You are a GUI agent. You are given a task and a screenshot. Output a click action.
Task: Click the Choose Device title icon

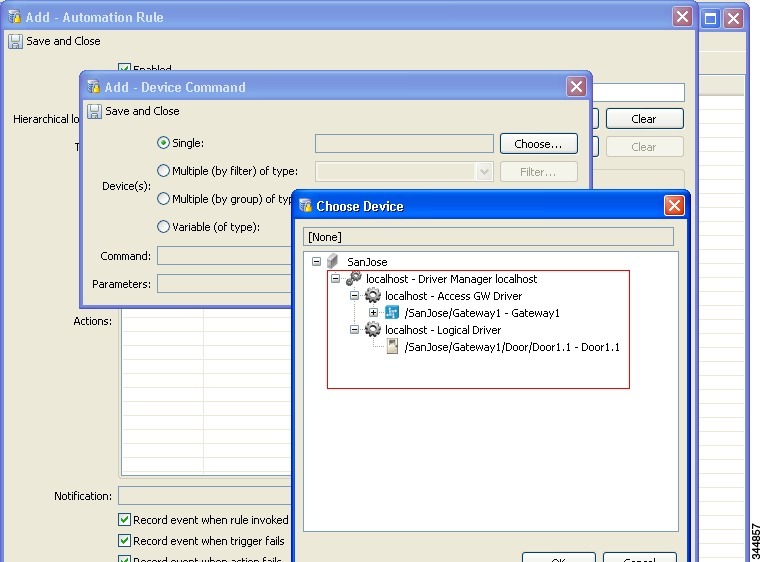[306, 206]
